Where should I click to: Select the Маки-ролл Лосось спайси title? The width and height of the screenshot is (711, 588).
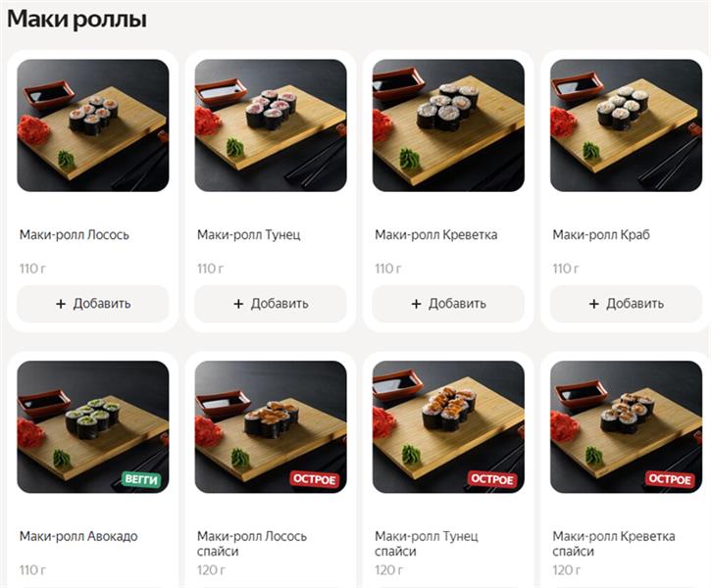pos(252,544)
